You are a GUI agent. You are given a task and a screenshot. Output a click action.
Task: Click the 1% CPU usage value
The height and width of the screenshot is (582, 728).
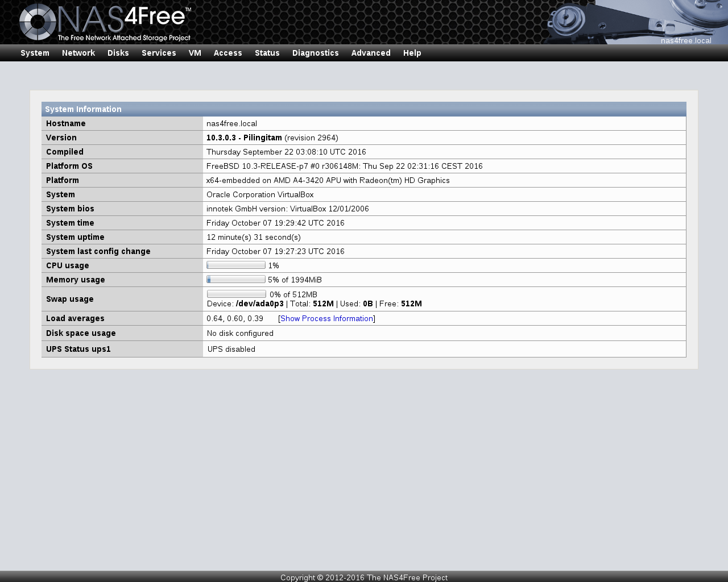tap(274, 265)
